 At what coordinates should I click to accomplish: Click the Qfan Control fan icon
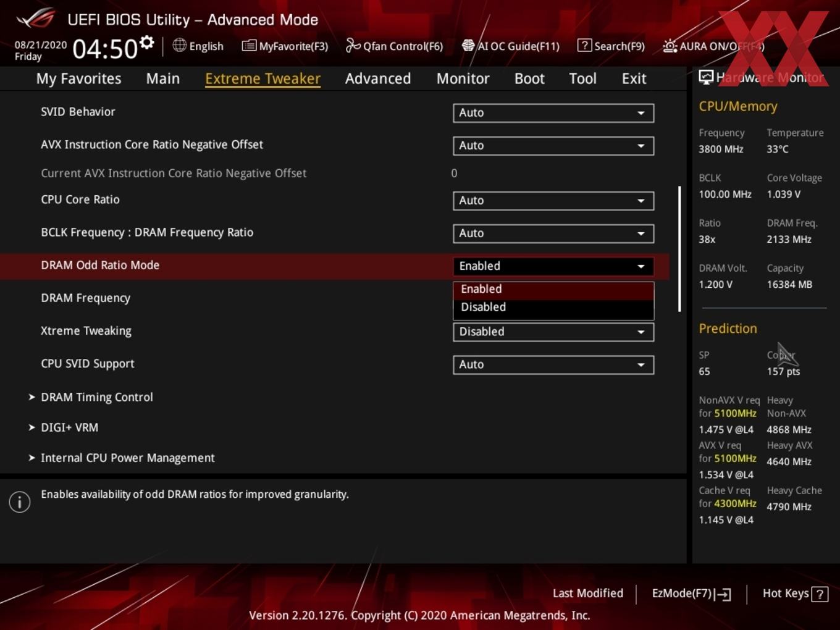[353, 45]
